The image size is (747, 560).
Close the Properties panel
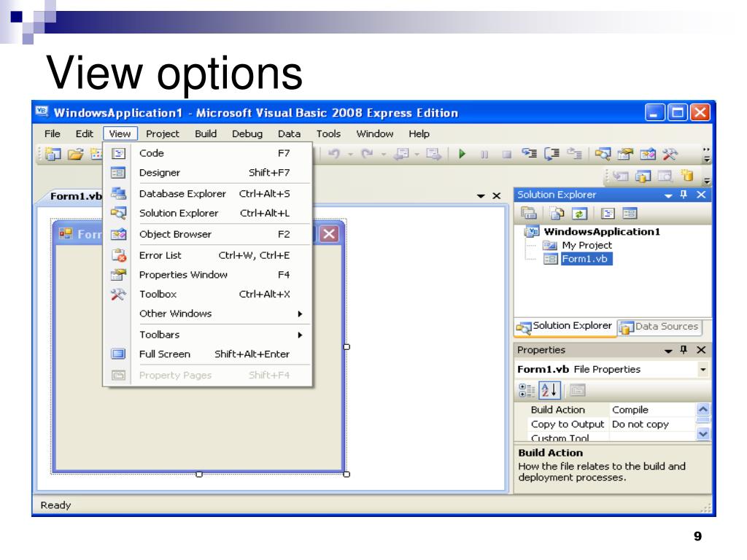coord(701,350)
